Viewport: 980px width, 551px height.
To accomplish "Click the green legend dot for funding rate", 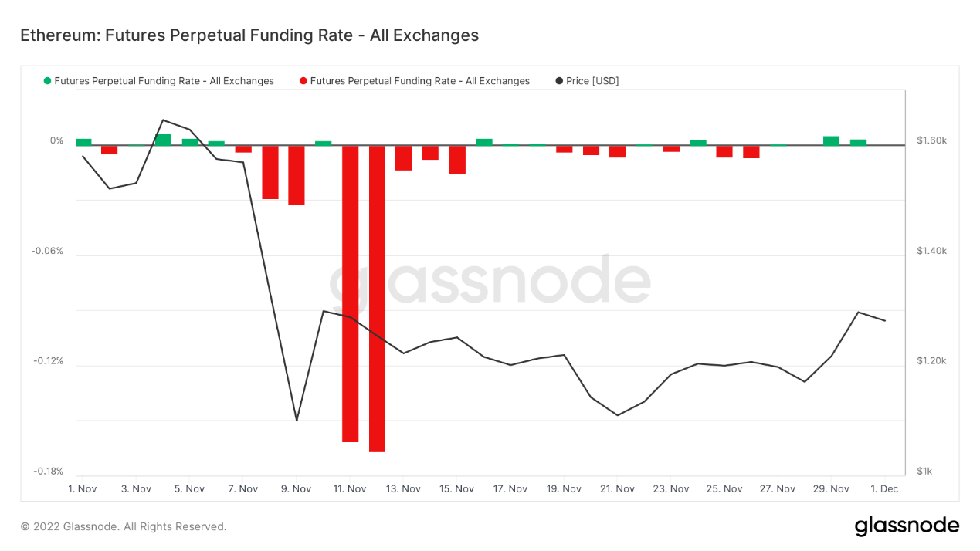I will tap(48, 81).
